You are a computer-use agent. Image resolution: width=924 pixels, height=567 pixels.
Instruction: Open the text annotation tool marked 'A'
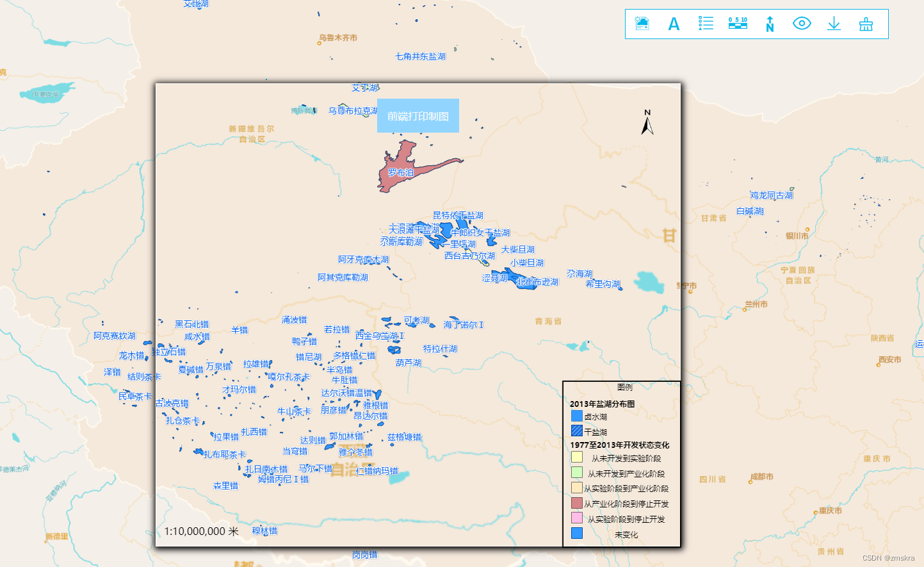(674, 24)
